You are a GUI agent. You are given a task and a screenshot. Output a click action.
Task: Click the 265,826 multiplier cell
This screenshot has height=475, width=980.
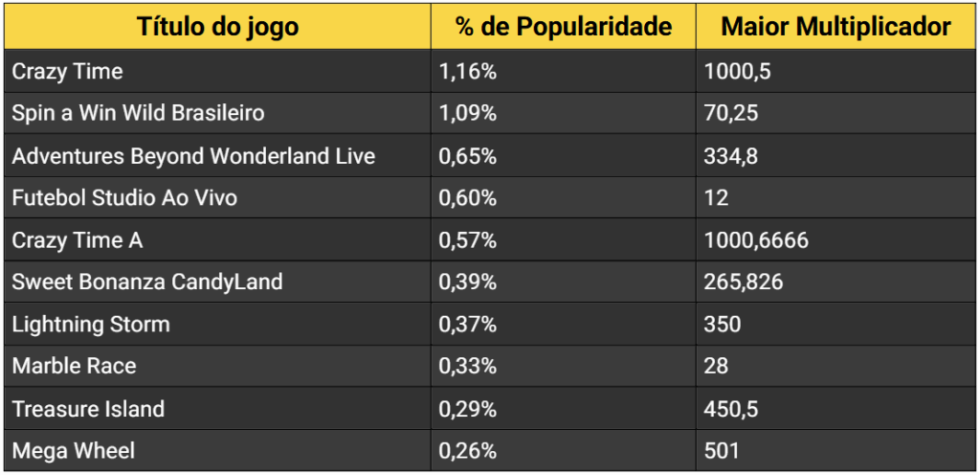744,283
